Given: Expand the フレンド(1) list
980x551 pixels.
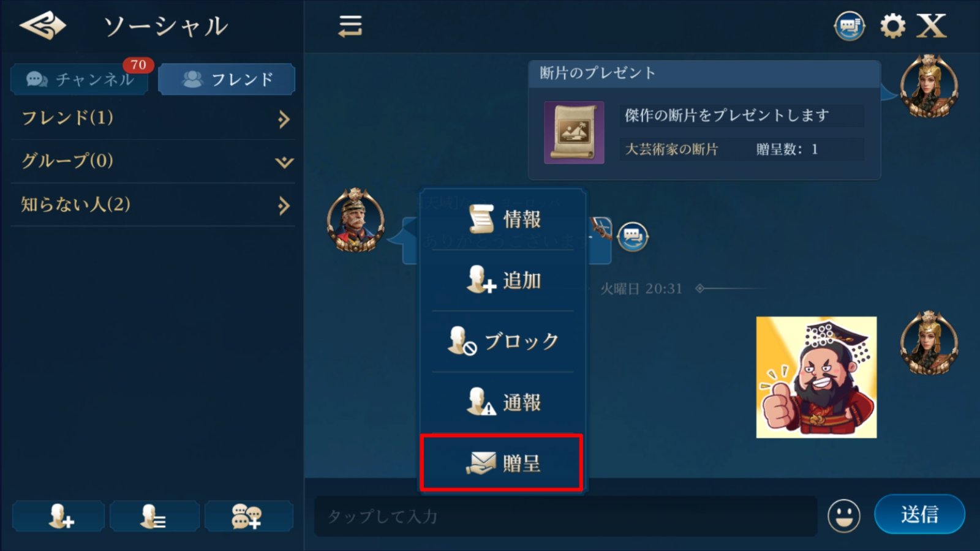Looking at the screenshot, I should coord(153,118).
